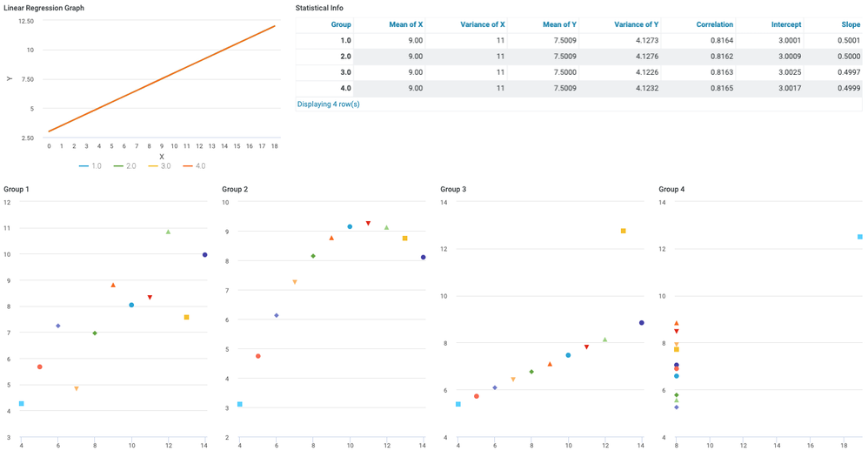Click the yellow square outlier in Group 3

(624, 232)
